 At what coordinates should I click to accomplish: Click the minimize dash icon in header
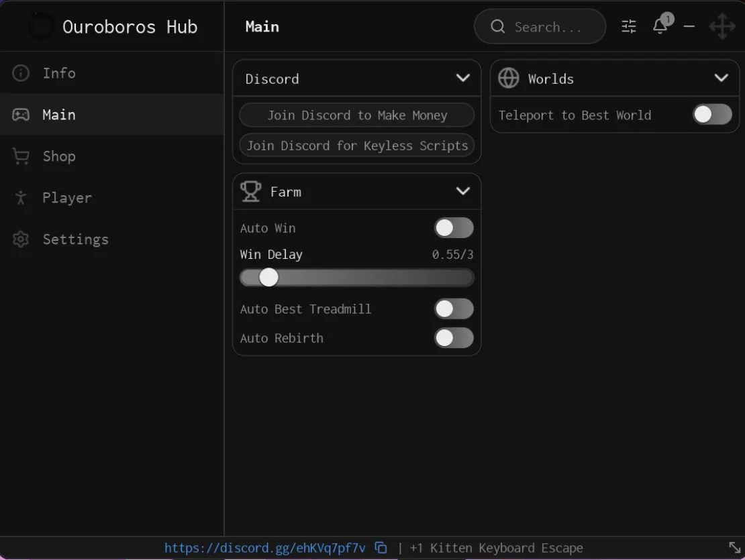[x=689, y=27]
